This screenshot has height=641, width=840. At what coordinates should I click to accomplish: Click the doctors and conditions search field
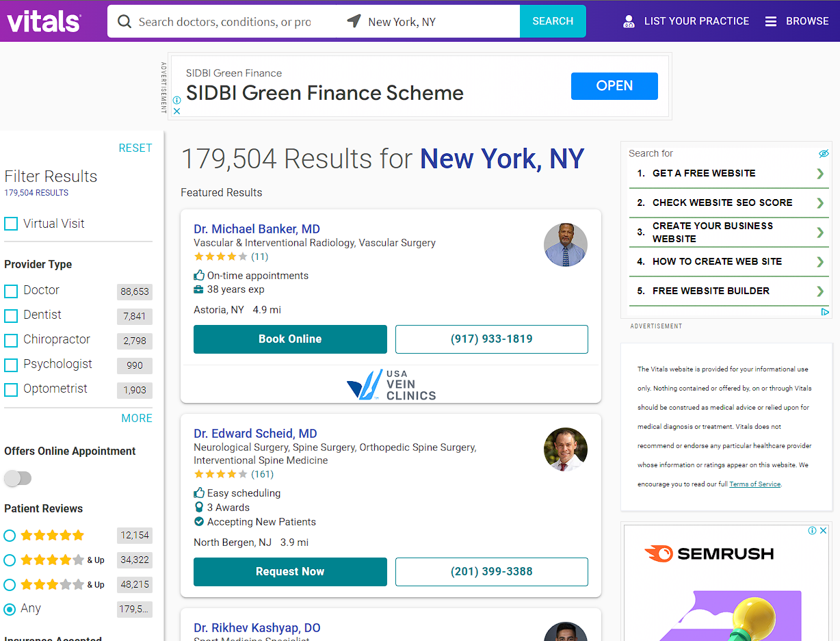click(224, 22)
